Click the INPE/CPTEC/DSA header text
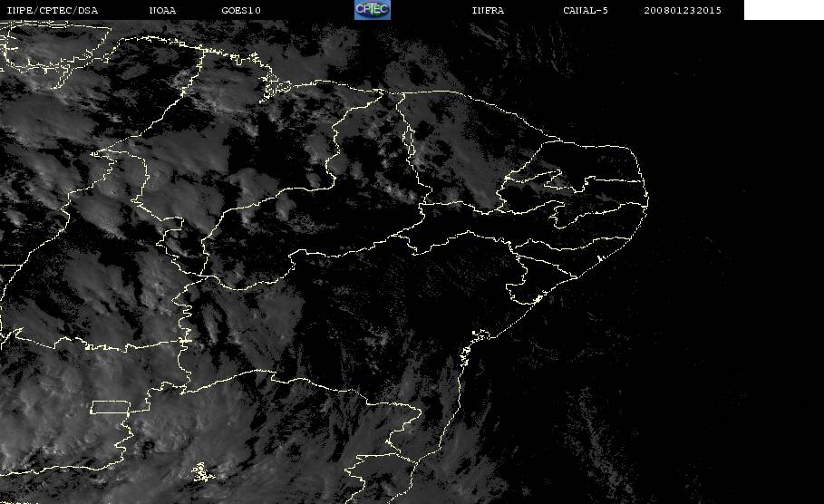 pos(53,10)
